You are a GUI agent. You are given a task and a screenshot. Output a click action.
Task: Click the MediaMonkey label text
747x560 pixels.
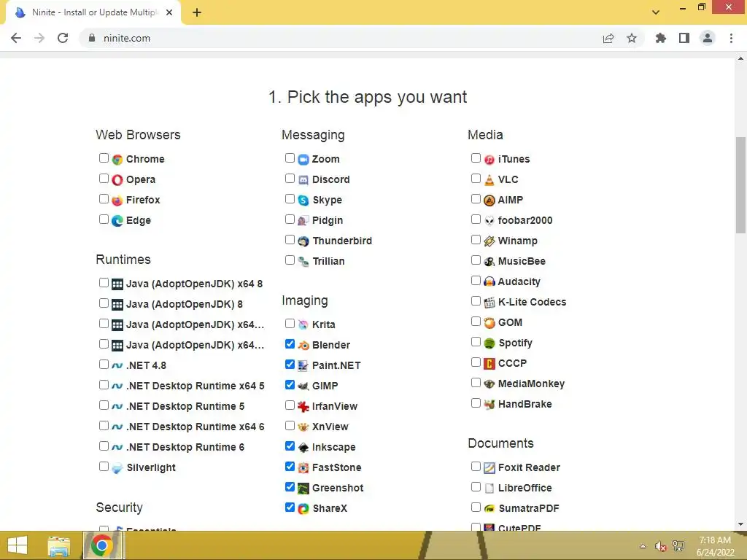coord(531,384)
